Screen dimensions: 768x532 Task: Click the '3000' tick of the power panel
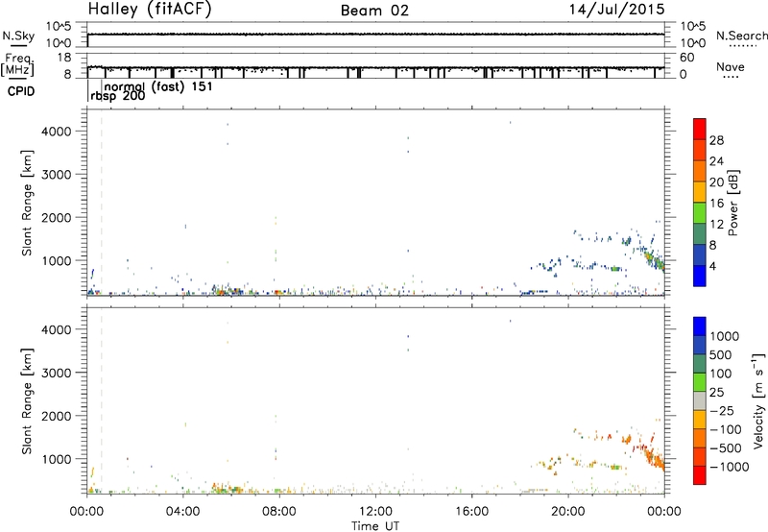coord(57,175)
